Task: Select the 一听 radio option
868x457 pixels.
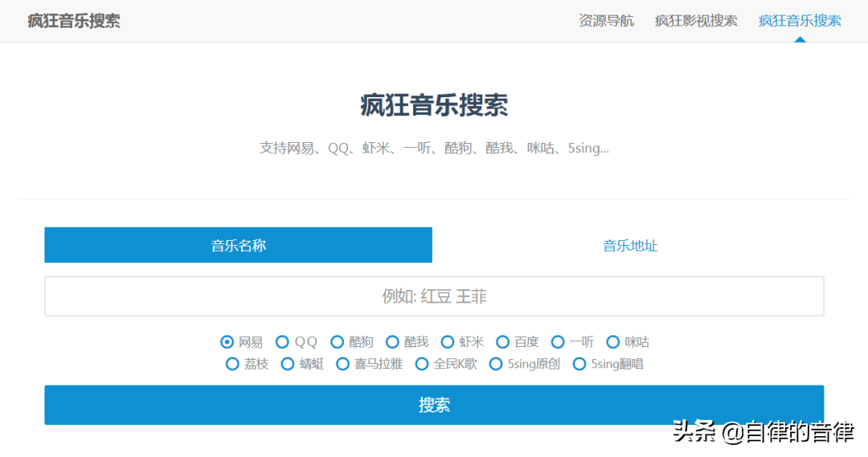Action: coord(558,342)
